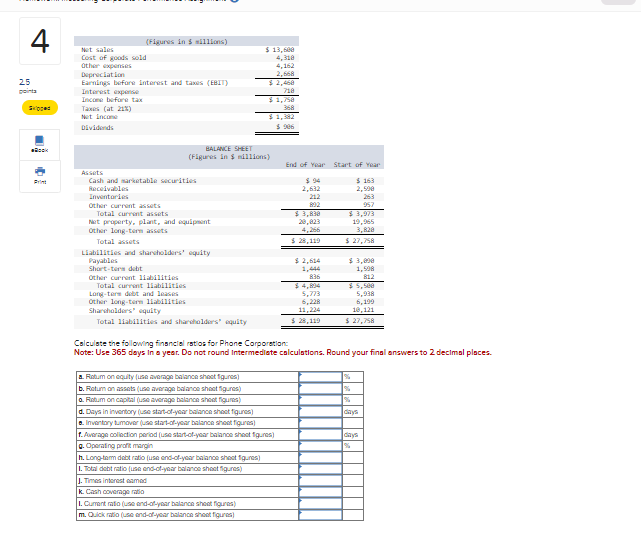Click Times interest earned answer field
The width and height of the screenshot is (641, 540).
[x=320, y=480]
